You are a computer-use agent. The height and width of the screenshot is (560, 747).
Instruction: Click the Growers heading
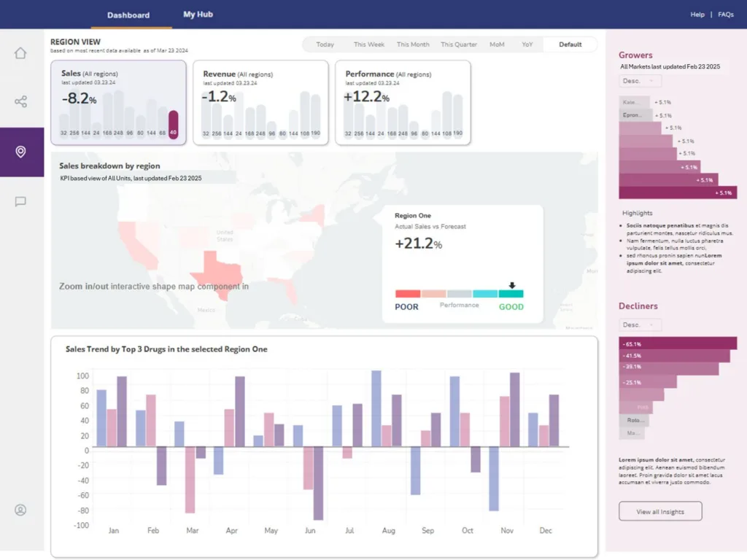click(635, 55)
